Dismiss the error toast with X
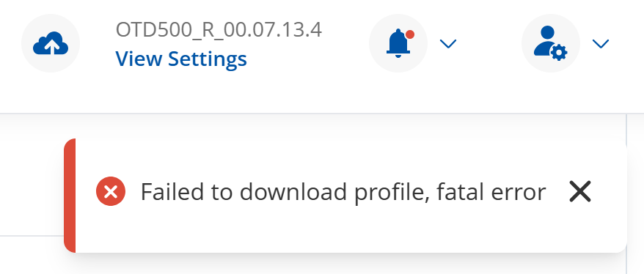 coord(580,191)
